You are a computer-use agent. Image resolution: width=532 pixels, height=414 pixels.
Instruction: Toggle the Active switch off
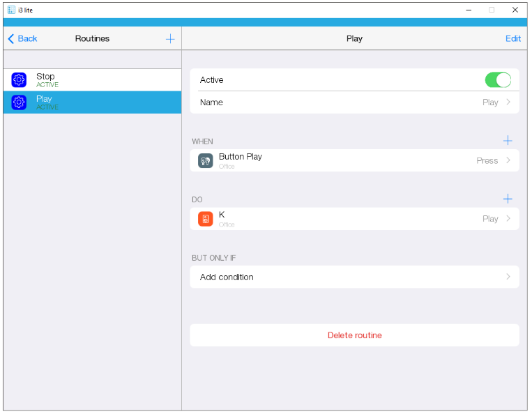coord(498,80)
